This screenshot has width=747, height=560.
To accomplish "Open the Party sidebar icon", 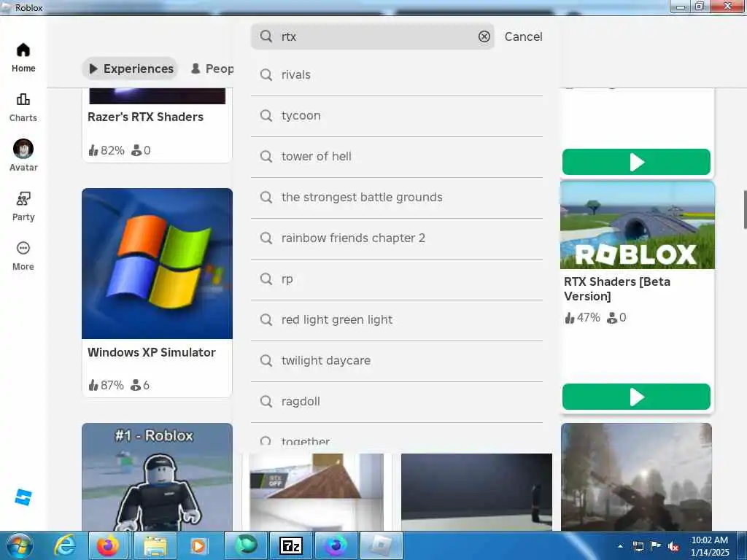I will (23, 198).
